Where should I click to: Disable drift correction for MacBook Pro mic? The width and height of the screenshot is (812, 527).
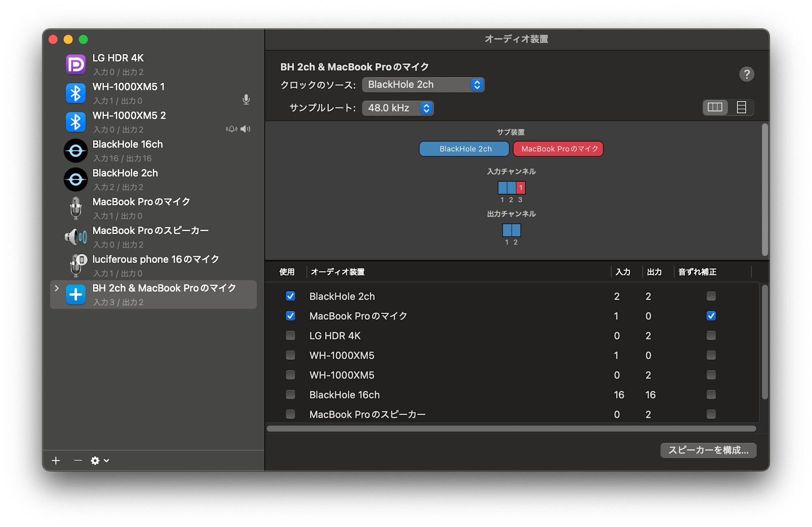point(711,316)
